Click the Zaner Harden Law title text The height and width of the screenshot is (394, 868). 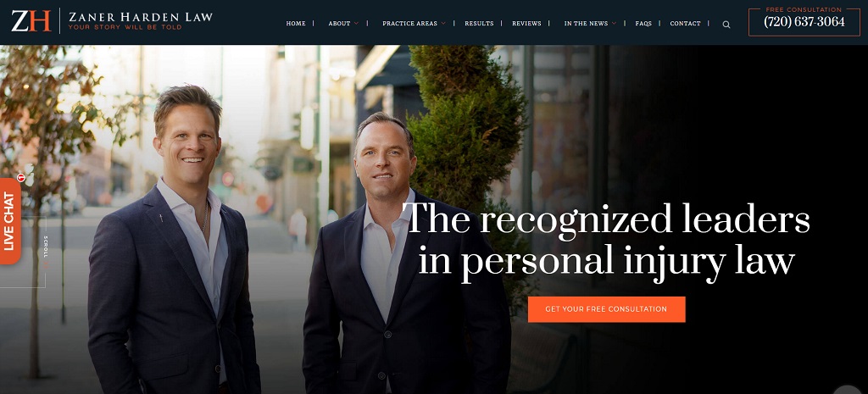[141, 17]
